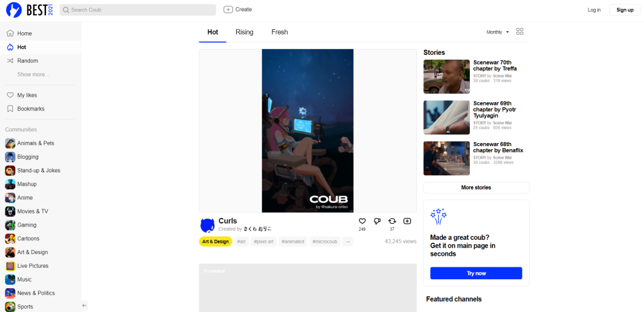Click the #pixel art tag

264,242
